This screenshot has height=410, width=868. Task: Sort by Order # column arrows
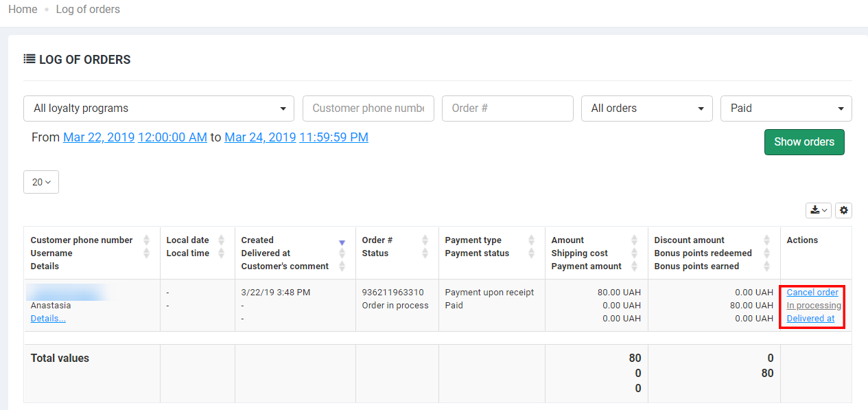click(x=425, y=240)
